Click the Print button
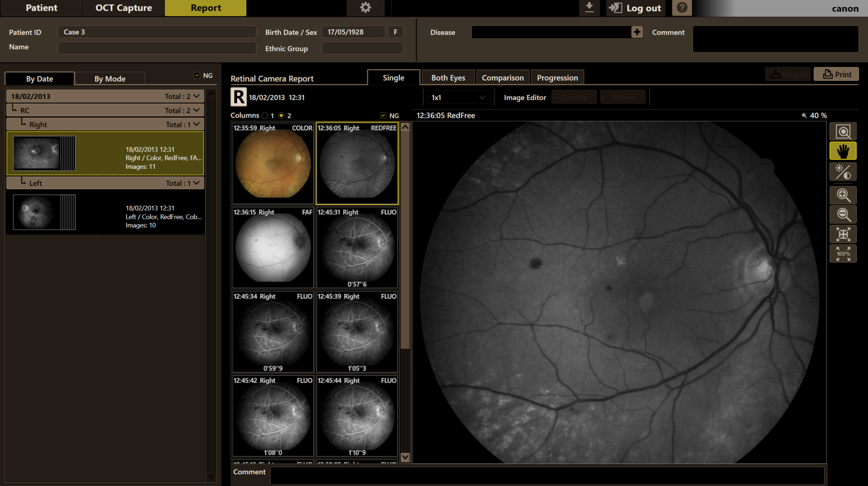Image resolution: width=868 pixels, height=486 pixels. click(836, 74)
